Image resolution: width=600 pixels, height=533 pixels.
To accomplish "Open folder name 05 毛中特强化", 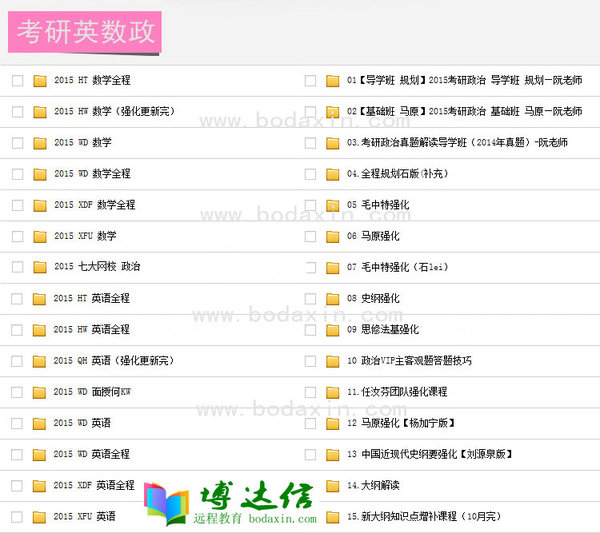I will (x=378, y=205).
